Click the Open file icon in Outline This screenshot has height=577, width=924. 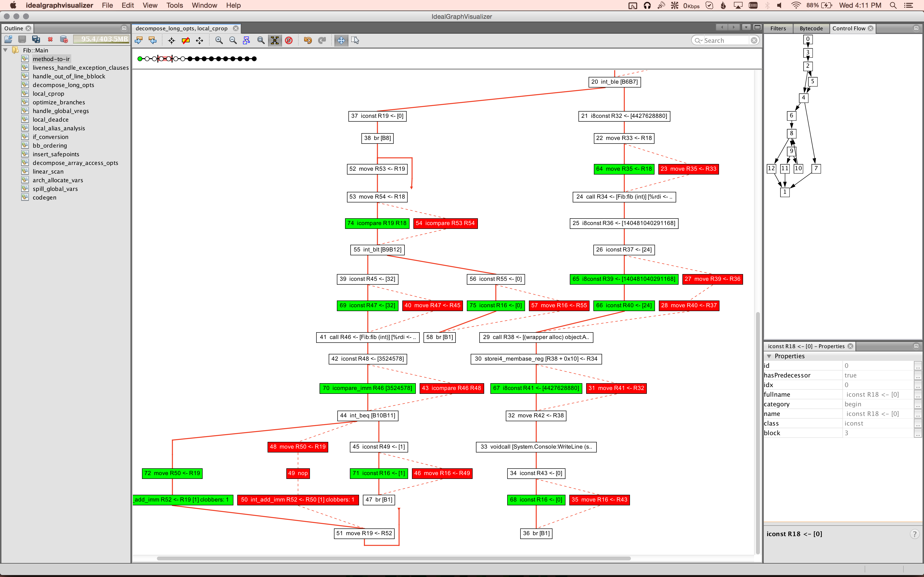click(x=8, y=39)
